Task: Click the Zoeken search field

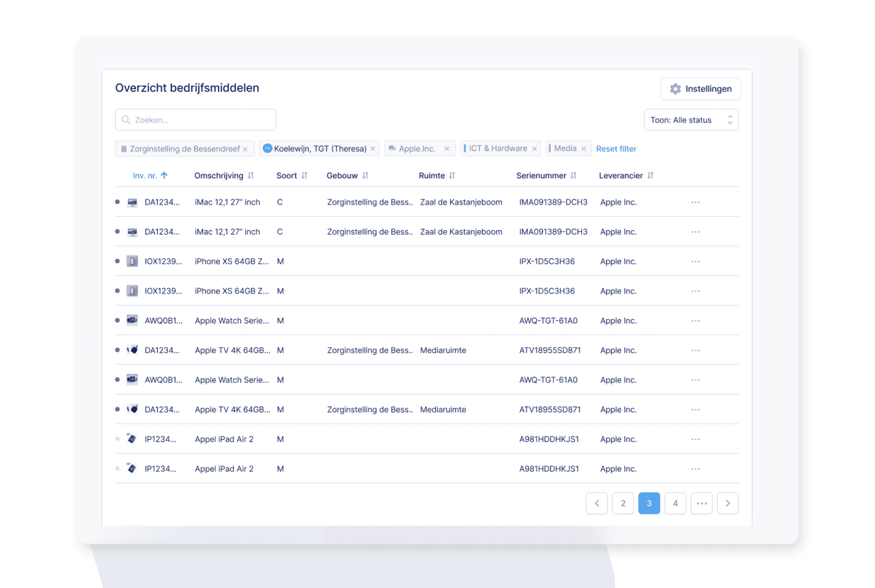Action: coord(195,120)
